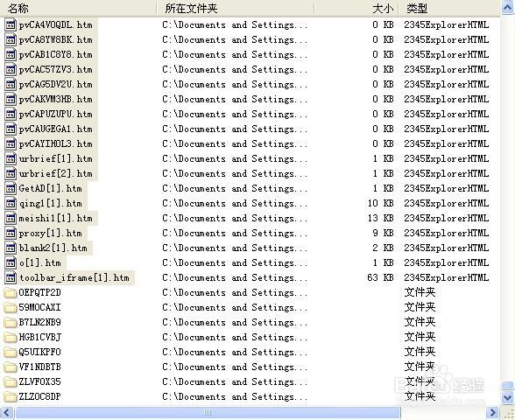Select the blank2[1].htm file icon
515x420 pixels.
[x=11, y=248]
